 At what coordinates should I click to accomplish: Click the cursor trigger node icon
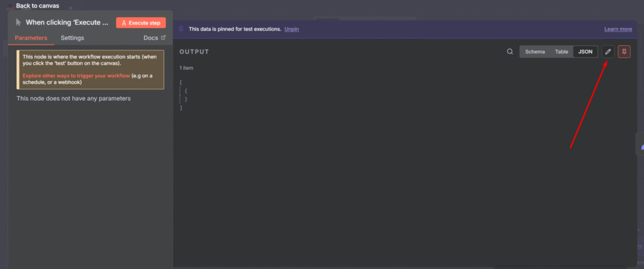pyautogui.click(x=18, y=22)
